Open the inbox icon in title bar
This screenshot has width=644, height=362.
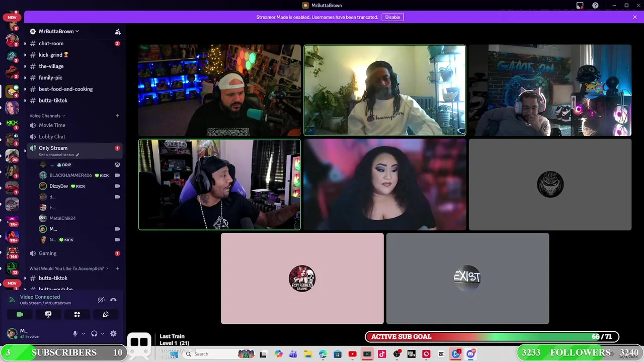pyautogui.click(x=580, y=6)
